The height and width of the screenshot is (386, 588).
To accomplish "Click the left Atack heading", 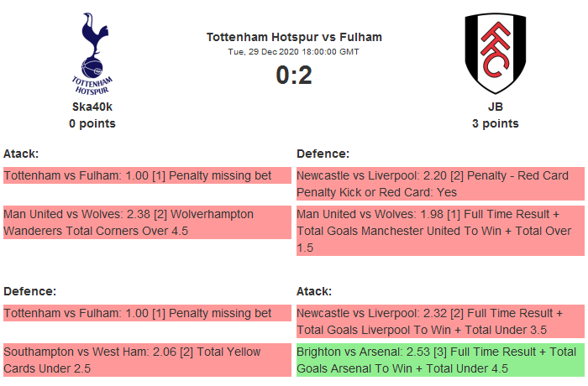I will pos(21,154).
